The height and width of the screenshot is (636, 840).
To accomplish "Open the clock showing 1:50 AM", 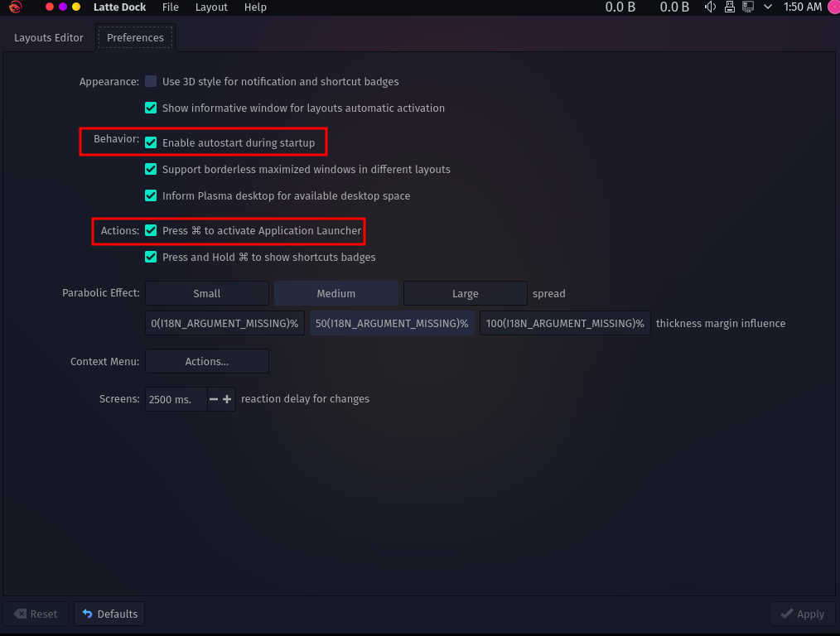I will 803,7.
